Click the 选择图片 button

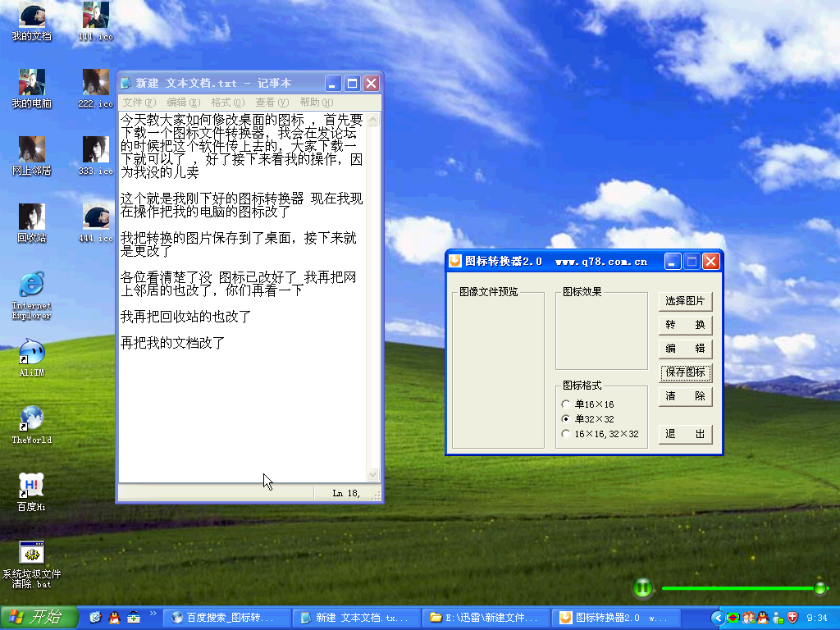click(x=685, y=300)
